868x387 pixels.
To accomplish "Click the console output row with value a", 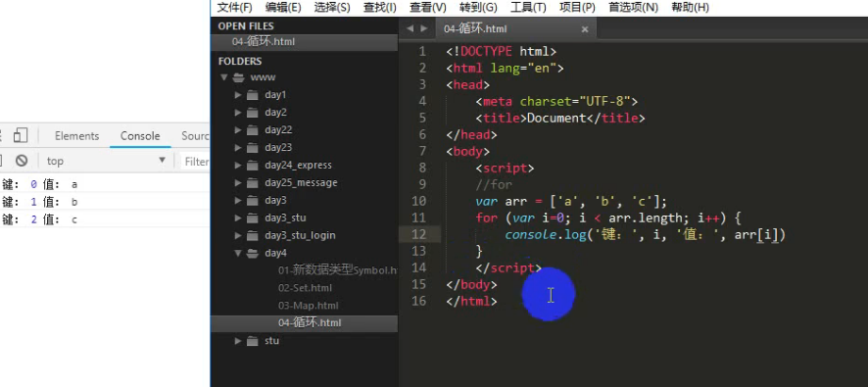I will point(105,184).
